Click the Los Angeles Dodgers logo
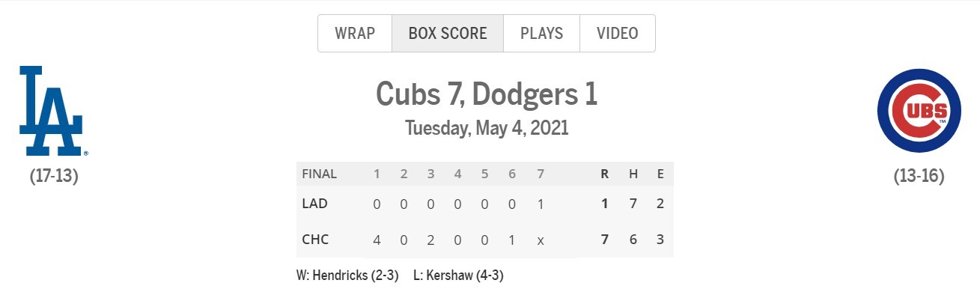 (54, 111)
